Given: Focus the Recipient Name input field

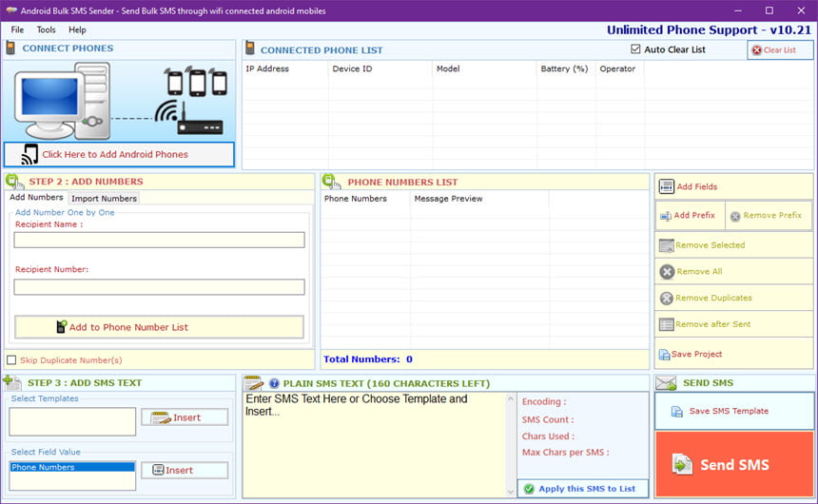Looking at the screenshot, I should (159, 240).
